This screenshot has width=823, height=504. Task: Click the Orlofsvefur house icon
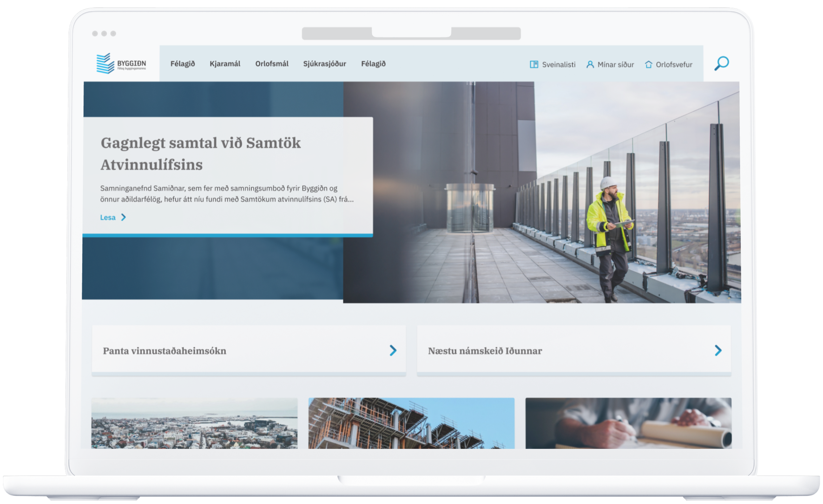[x=648, y=65]
